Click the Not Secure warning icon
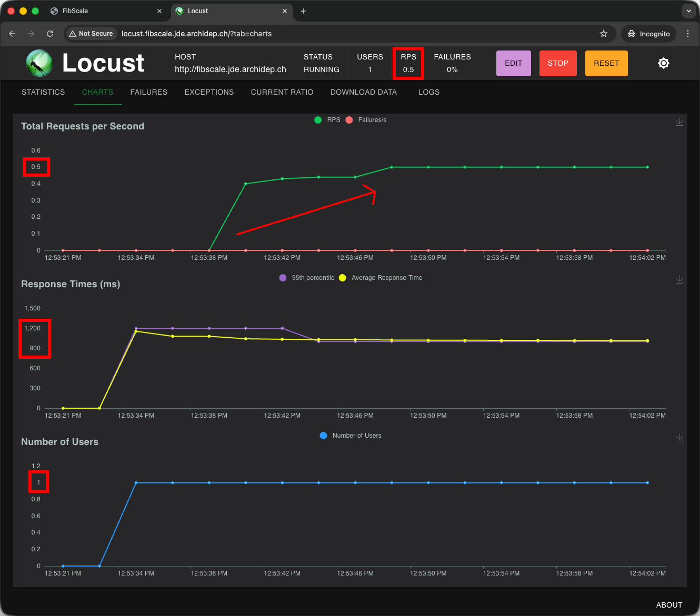700x616 pixels. 72,33
